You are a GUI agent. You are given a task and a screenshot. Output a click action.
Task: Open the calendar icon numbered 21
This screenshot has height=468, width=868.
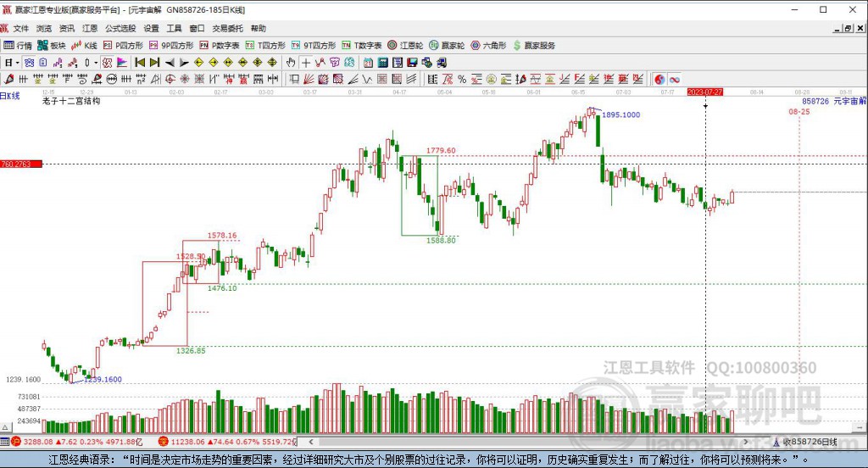[368, 63]
